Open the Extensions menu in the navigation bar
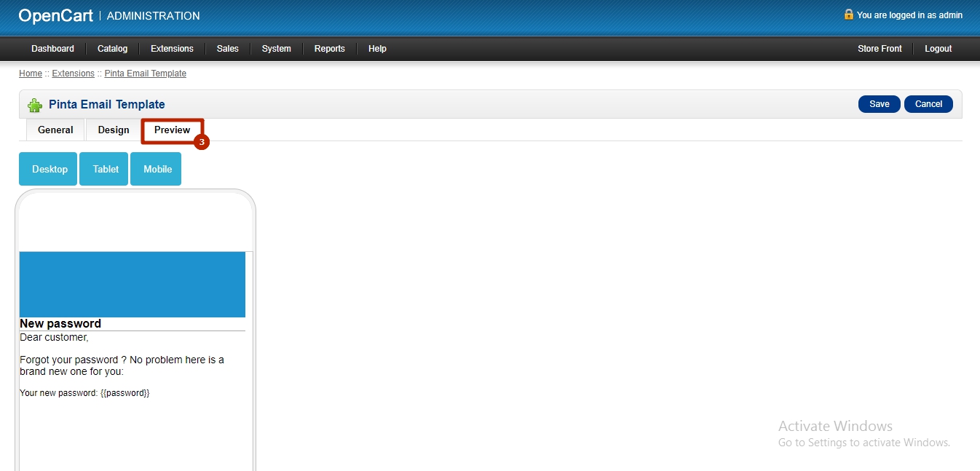Viewport: 980px width, 471px height. click(x=172, y=49)
